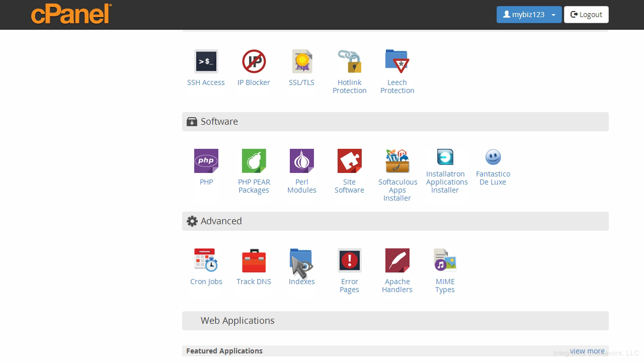Screen dimensions: 644x362
Task: Click the Track DNS toolbox icon
Action: click(254, 260)
